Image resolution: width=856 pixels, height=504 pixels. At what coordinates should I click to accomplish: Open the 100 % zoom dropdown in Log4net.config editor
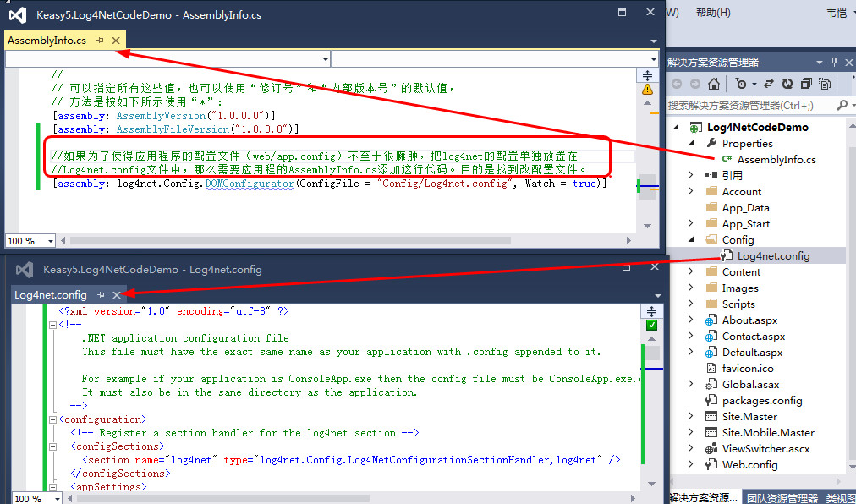(x=58, y=499)
